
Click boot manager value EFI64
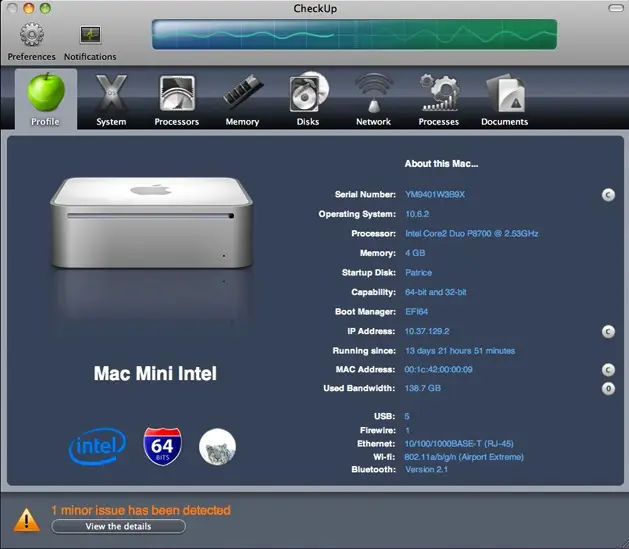tap(416, 312)
